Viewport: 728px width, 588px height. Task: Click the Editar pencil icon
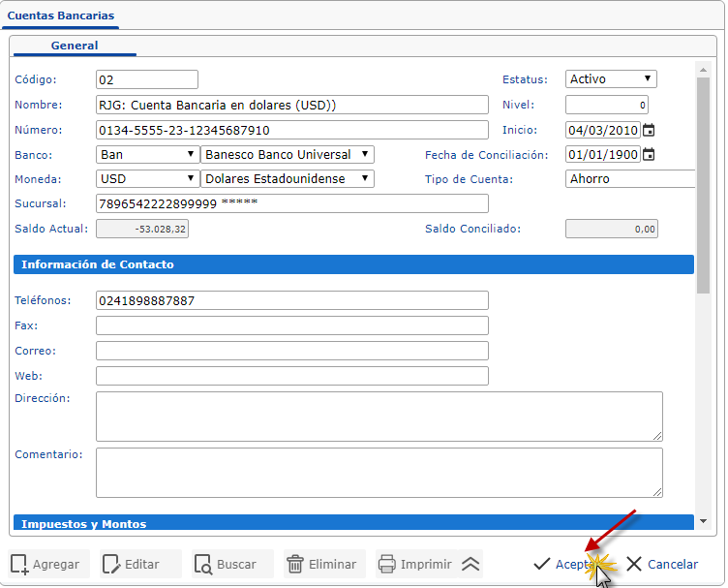pos(111,564)
